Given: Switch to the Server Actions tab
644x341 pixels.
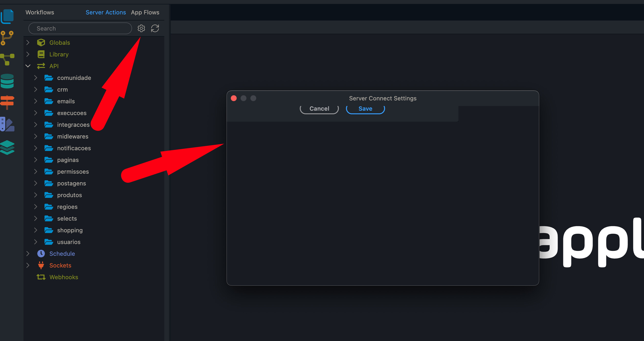Looking at the screenshot, I should (106, 12).
